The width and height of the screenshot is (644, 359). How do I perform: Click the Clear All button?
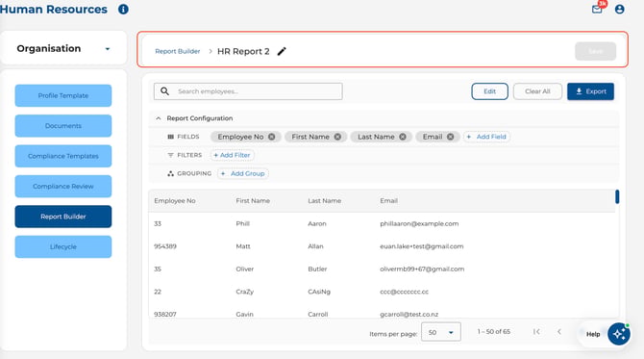pos(537,91)
